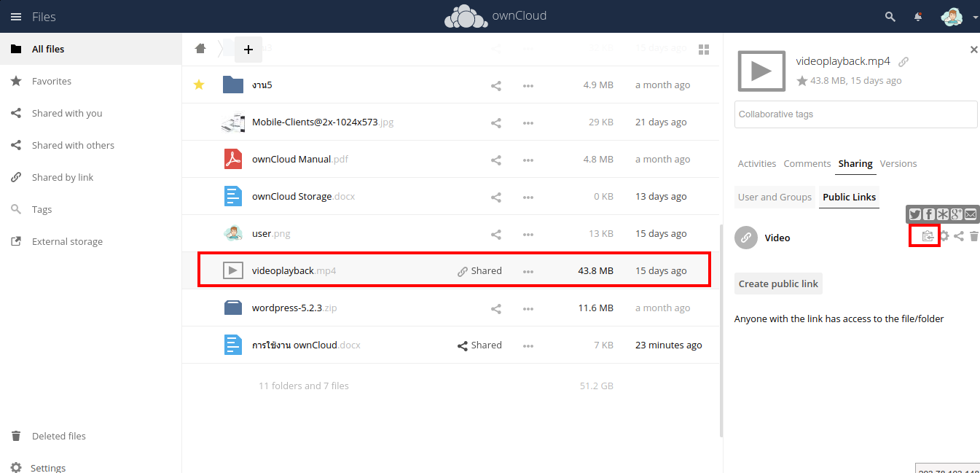Share the ownCloud Manual.pdf via share icon
The height and width of the screenshot is (473, 980).
click(x=496, y=160)
